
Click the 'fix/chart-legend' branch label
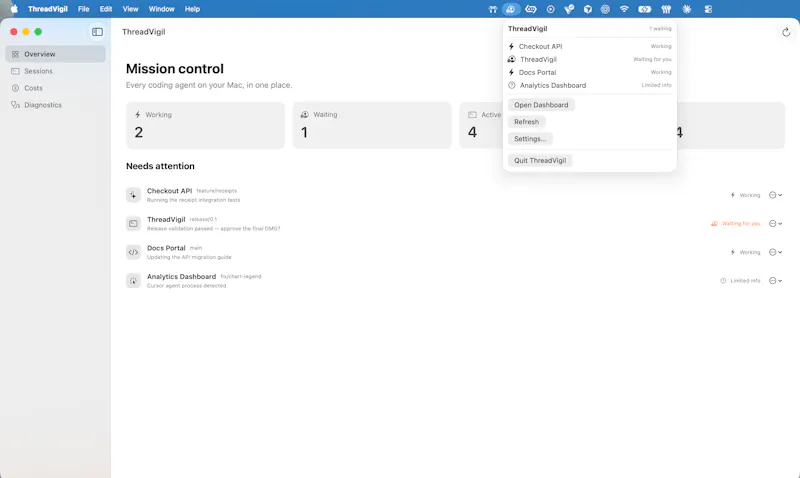[x=241, y=276]
